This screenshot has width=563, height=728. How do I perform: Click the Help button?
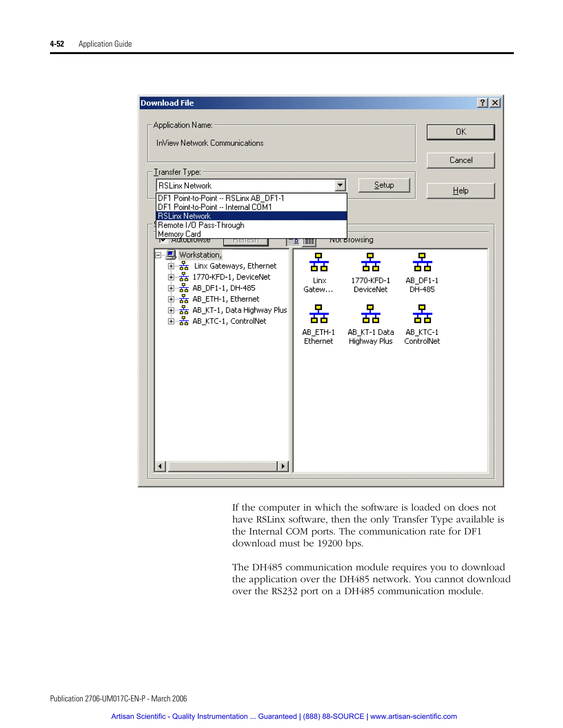pyautogui.click(x=461, y=191)
